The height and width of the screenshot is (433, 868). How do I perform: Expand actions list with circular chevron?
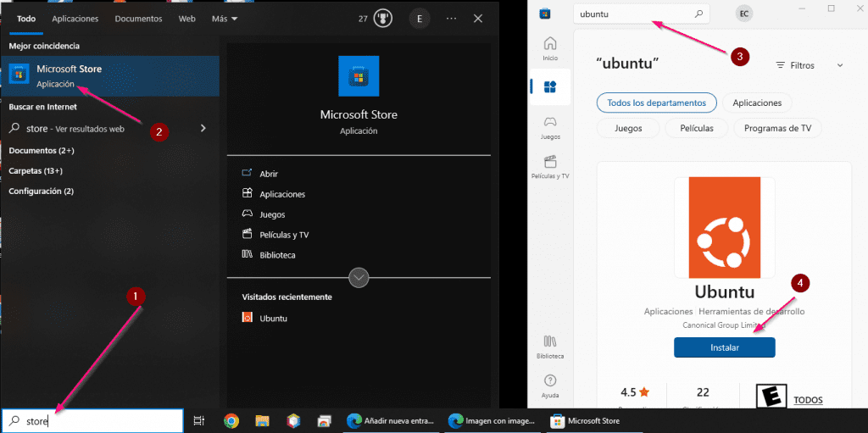point(359,277)
